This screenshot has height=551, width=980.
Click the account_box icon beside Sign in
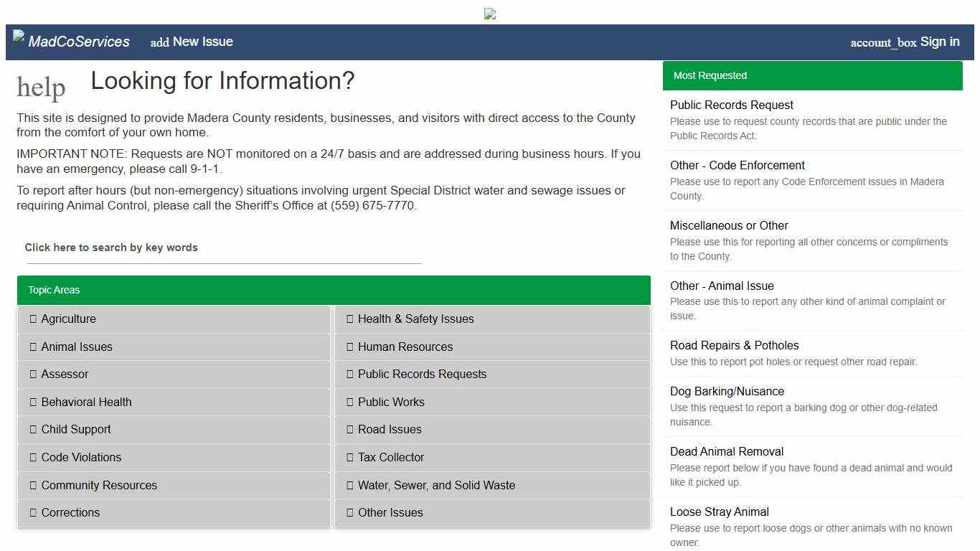coord(883,42)
